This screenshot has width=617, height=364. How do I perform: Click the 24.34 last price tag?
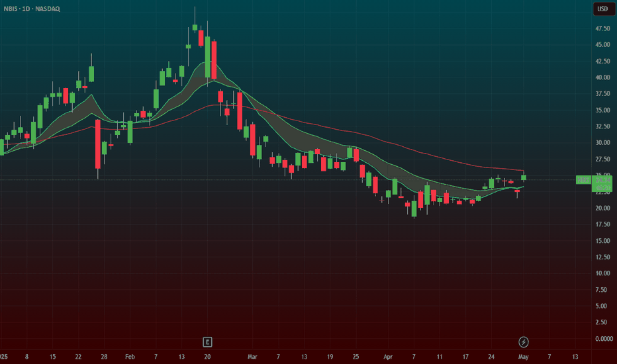[x=602, y=180]
